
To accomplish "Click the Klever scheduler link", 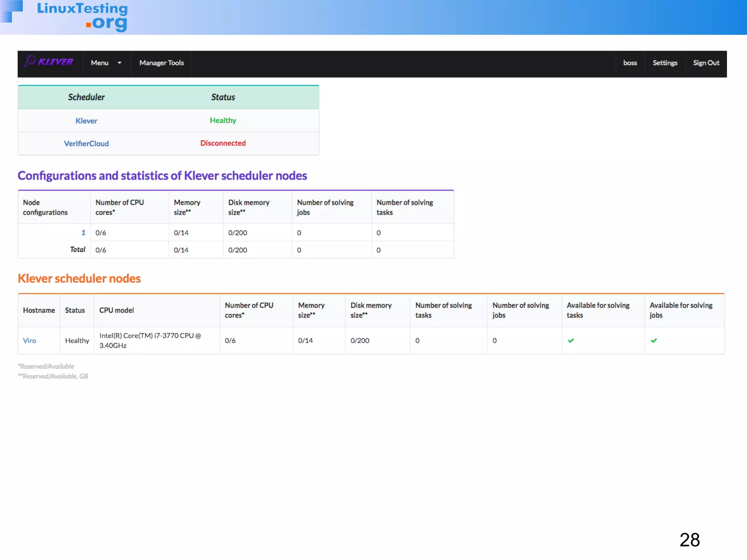I will pyautogui.click(x=86, y=121).
